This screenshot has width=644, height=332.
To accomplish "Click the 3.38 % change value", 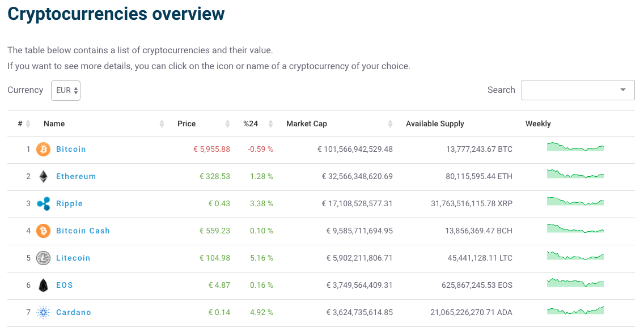I will (262, 203).
